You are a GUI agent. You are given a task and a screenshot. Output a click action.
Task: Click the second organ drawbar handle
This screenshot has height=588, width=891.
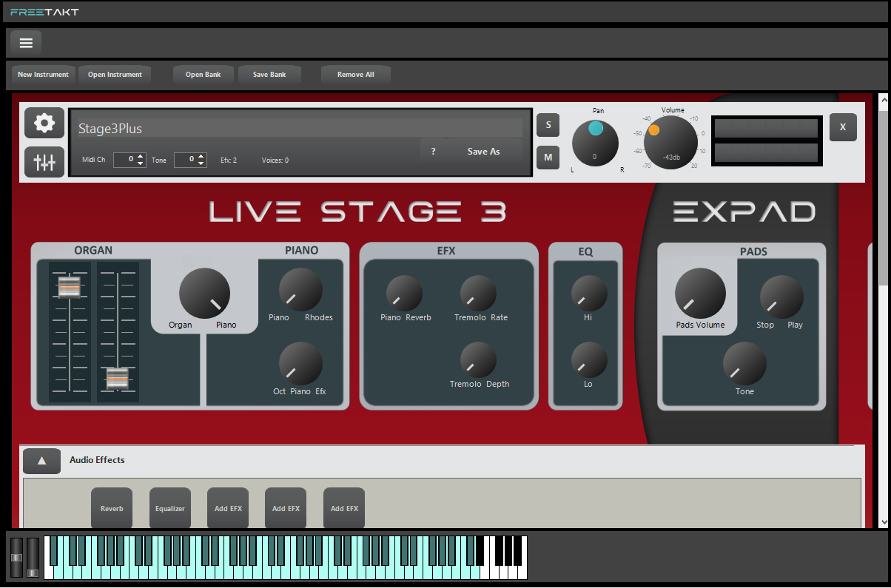118,378
